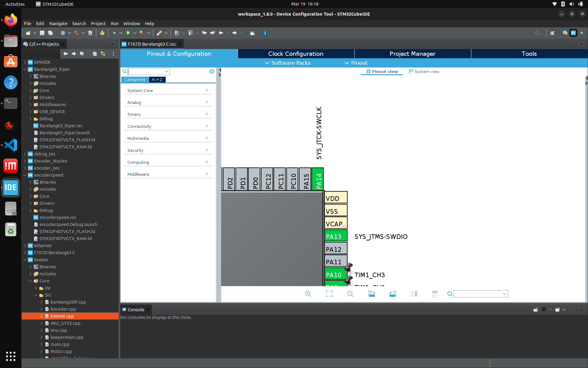Zoom out of the chip pinout view

pos(350,294)
